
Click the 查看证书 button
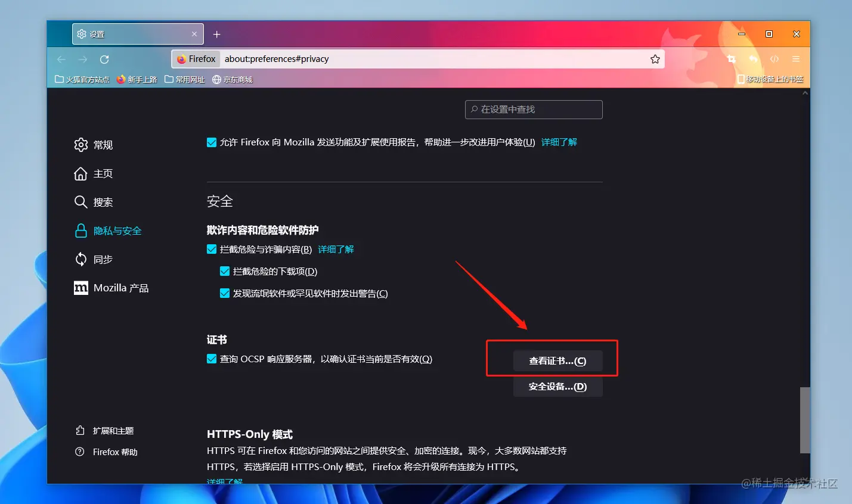[x=558, y=361]
